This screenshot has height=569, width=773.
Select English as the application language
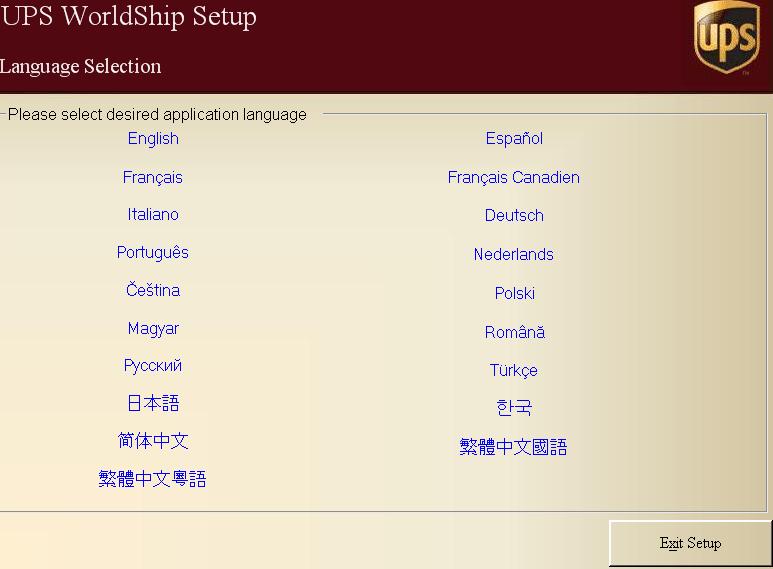(153, 139)
